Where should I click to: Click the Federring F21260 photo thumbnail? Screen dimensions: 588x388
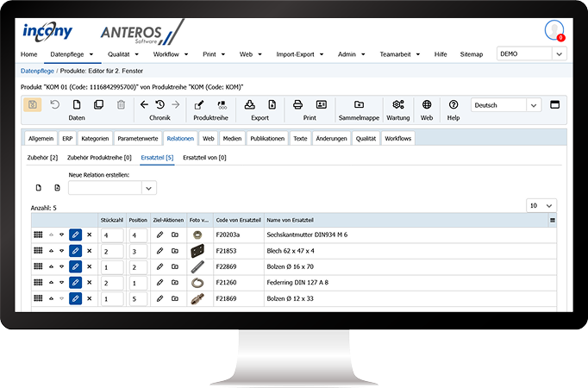point(197,282)
